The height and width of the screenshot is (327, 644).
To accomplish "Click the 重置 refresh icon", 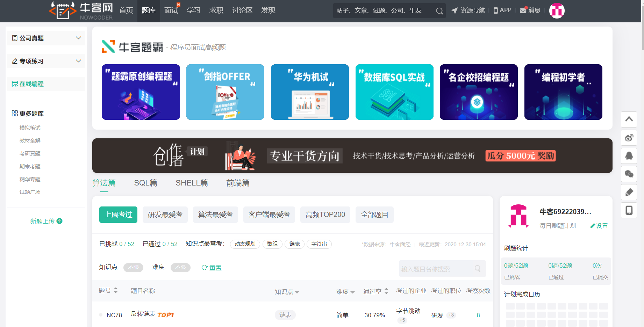I will click(205, 268).
